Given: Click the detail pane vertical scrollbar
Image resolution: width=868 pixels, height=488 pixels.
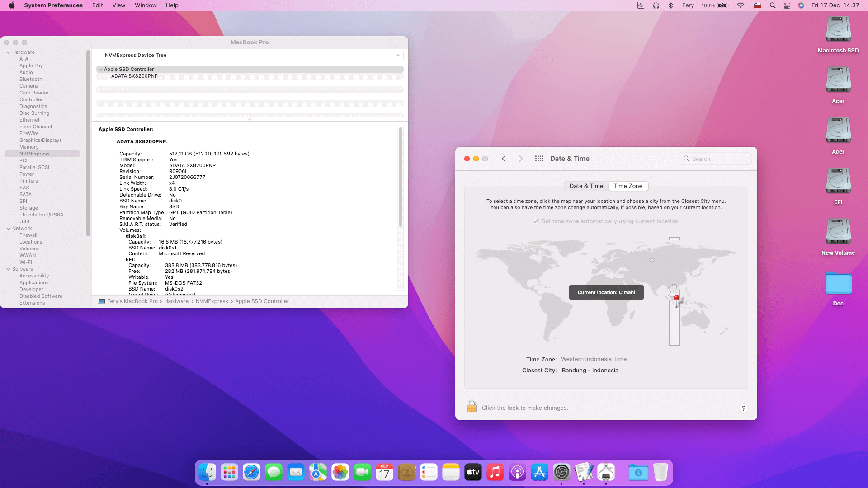Looking at the screenshot, I should (400, 177).
